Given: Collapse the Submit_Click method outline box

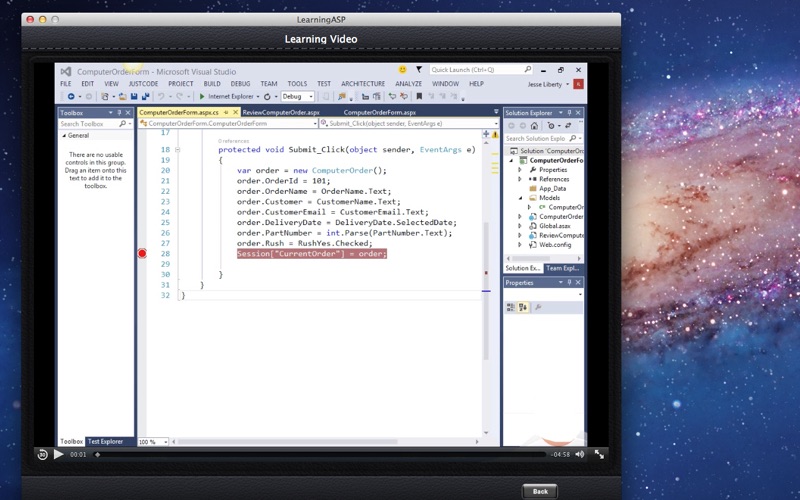Looking at the screenshot, I should [x=178, y=150].
